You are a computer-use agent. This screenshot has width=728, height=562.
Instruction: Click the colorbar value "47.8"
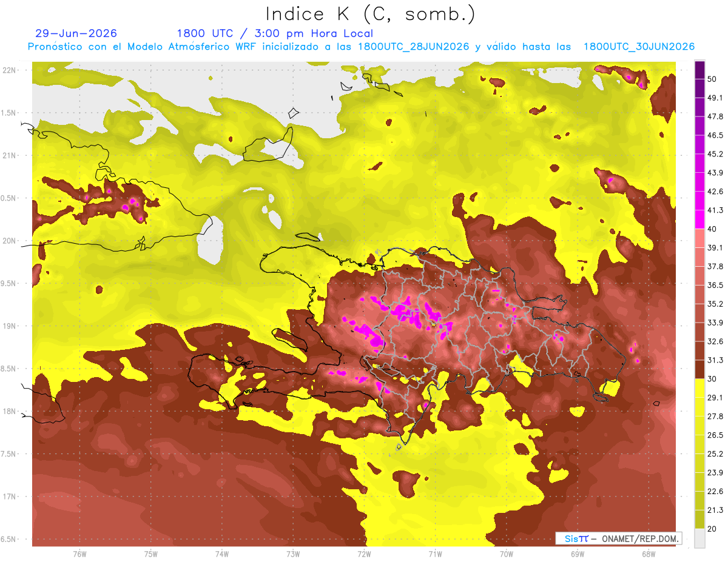click(715, 116)
